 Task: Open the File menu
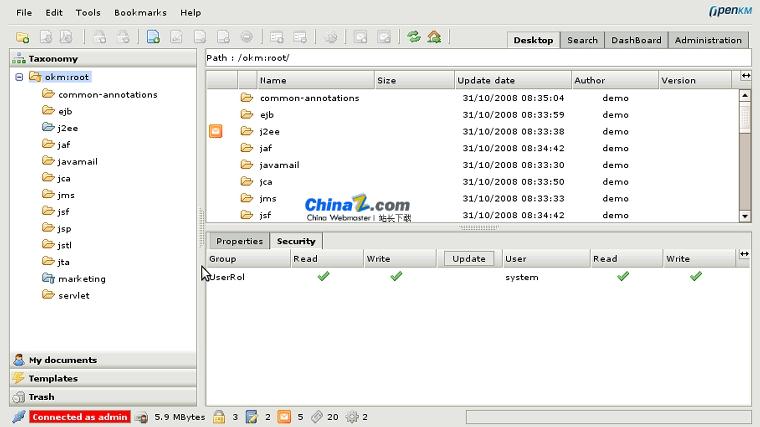24,13
